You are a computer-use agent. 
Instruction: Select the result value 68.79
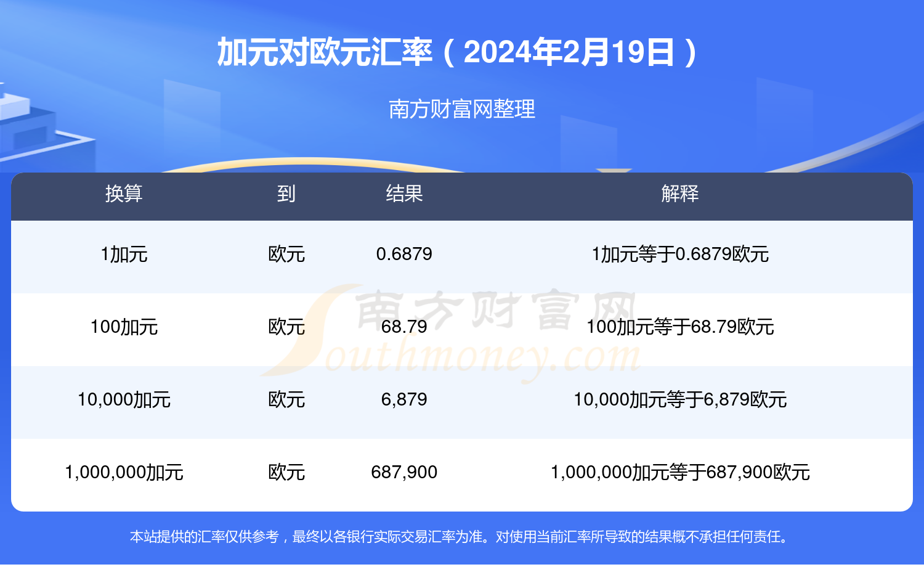(404, 327)
